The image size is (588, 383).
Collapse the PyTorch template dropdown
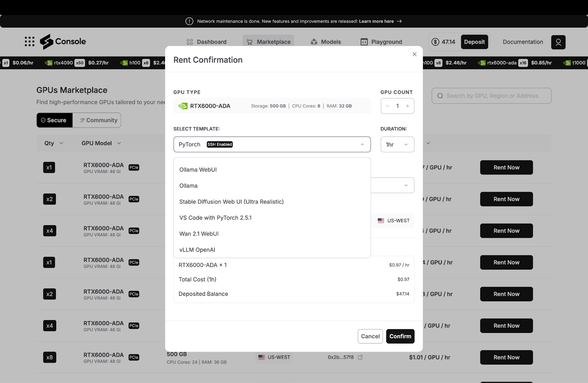(x=362, y=145)
